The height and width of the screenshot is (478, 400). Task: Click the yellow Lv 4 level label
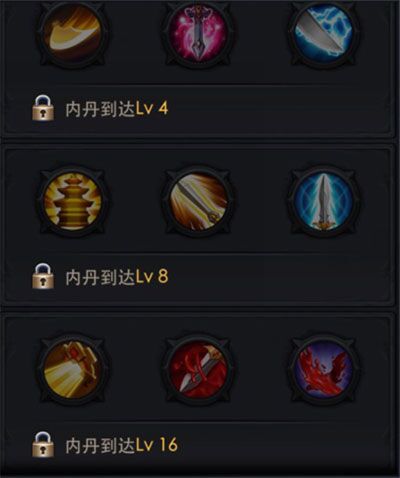(152, 109)
